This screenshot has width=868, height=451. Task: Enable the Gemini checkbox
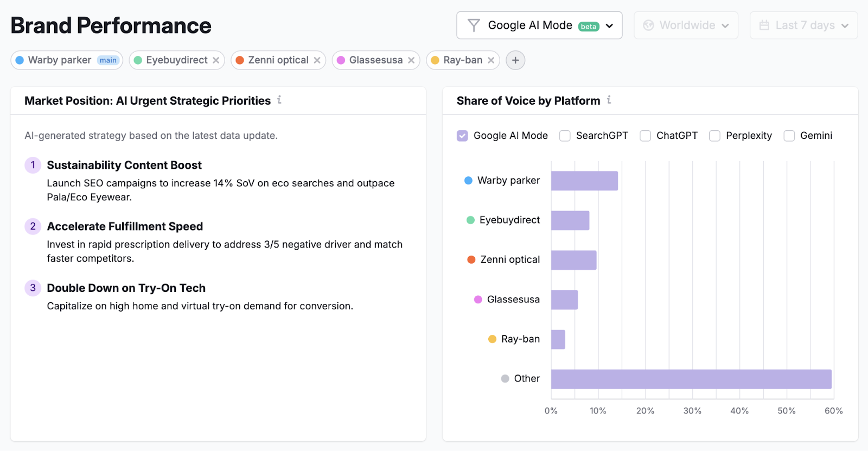tap(789, 136)
